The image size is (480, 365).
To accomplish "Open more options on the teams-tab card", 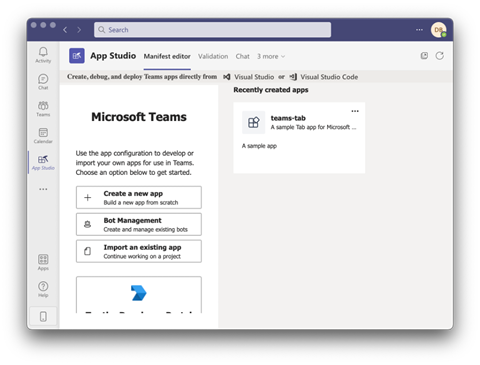I will coord(355,111).
